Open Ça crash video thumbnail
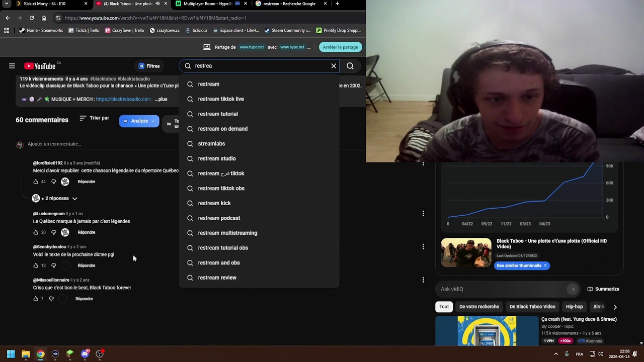The width and height of the screenshot is (644, 362). 487,330
